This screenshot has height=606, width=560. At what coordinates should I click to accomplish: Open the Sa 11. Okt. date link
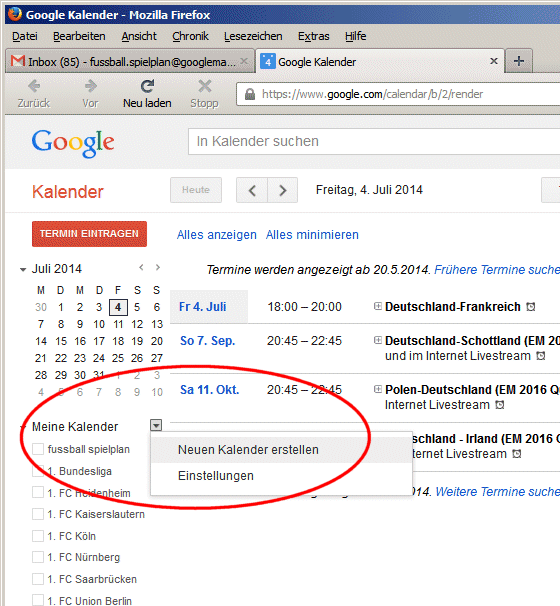[x=209, y=390]
